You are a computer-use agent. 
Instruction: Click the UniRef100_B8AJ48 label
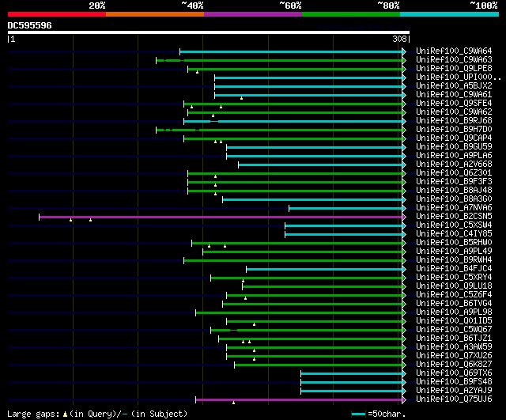tap(454, 191)
